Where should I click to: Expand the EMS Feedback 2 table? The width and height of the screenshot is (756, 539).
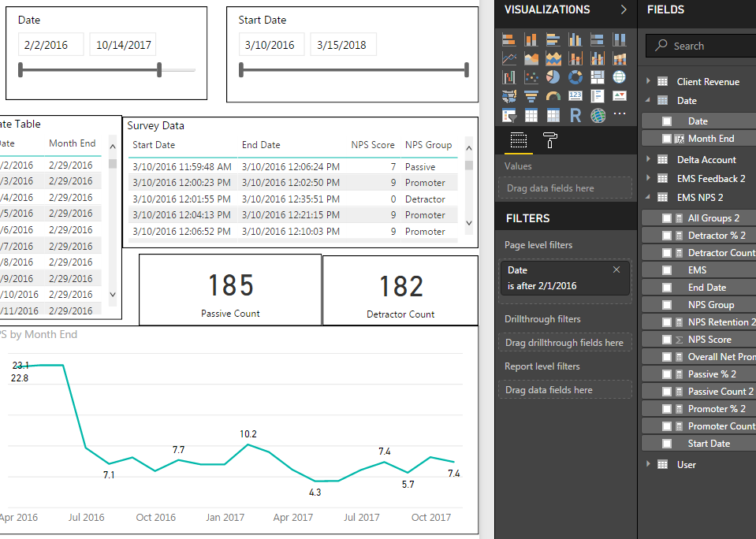click(649, 178)
